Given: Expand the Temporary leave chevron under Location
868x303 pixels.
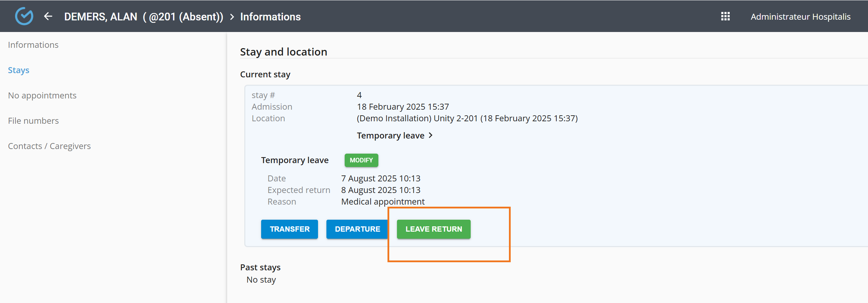Looking at the screenshot, I should (431, 135).
